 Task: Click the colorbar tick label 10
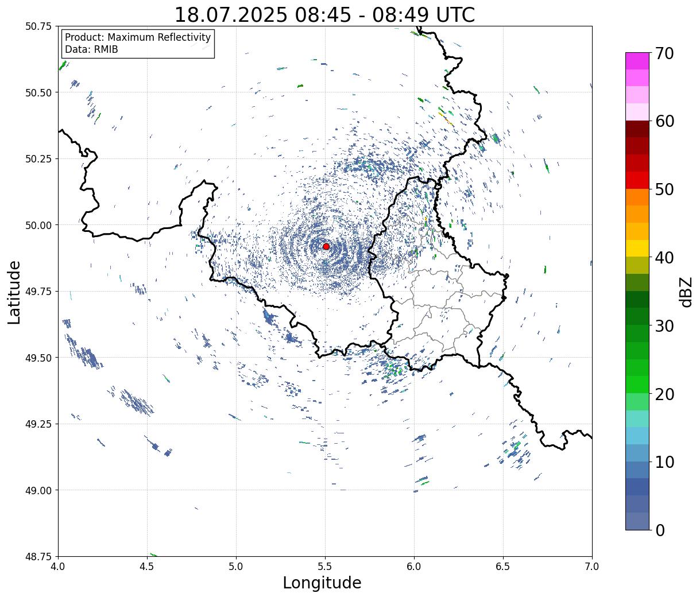point(664,462)
